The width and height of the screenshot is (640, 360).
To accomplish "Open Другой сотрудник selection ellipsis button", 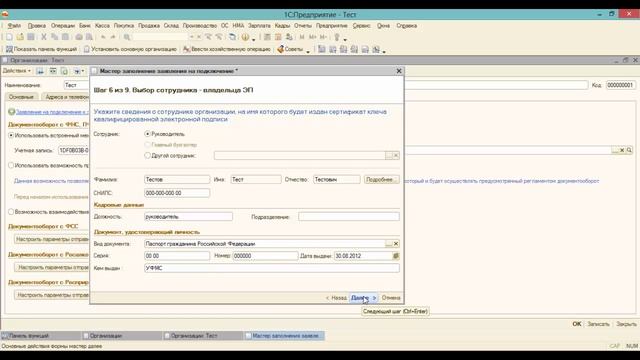I will 389,156.
